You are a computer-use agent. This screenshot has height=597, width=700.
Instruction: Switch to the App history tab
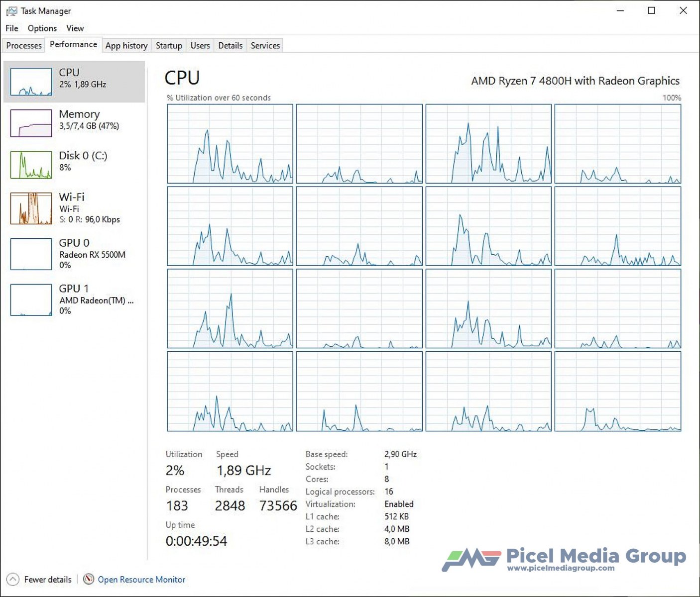[126, 46]
